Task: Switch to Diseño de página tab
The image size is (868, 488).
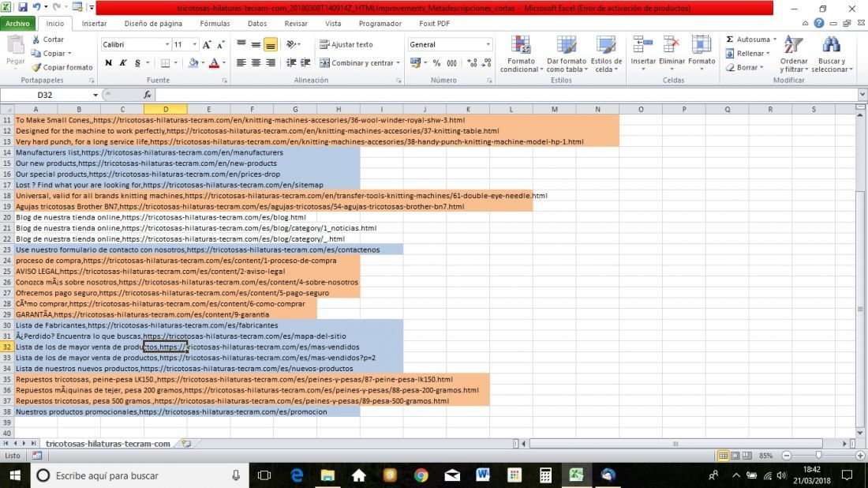Action: [x=153, y=23]
